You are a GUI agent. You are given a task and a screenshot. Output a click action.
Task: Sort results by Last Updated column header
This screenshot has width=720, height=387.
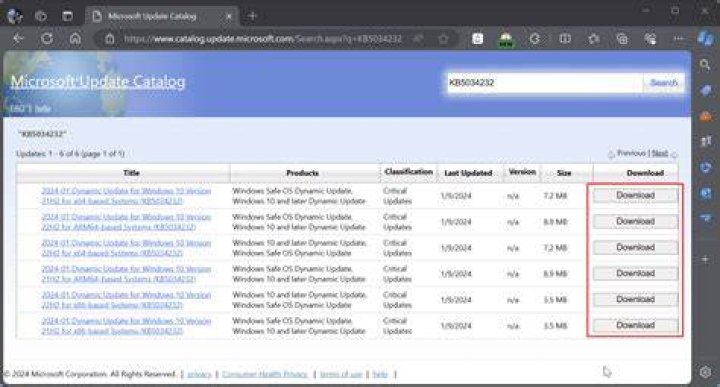point(468,173)
